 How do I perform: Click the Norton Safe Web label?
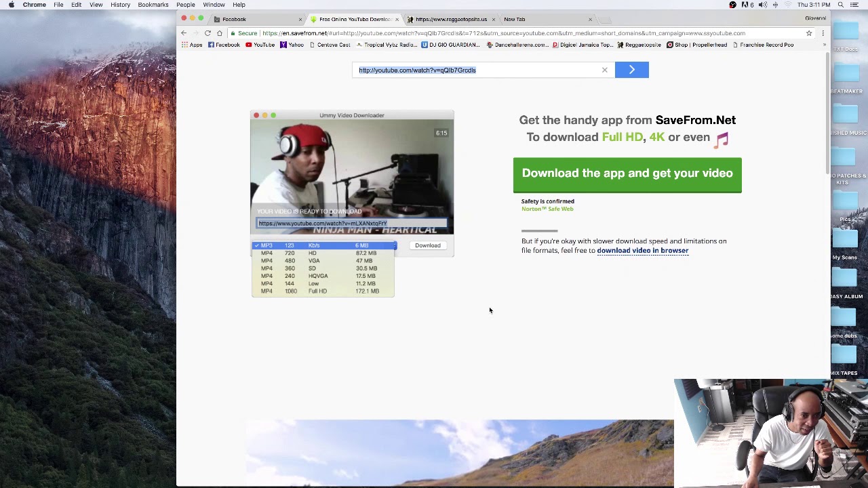[x=547, y=209]
